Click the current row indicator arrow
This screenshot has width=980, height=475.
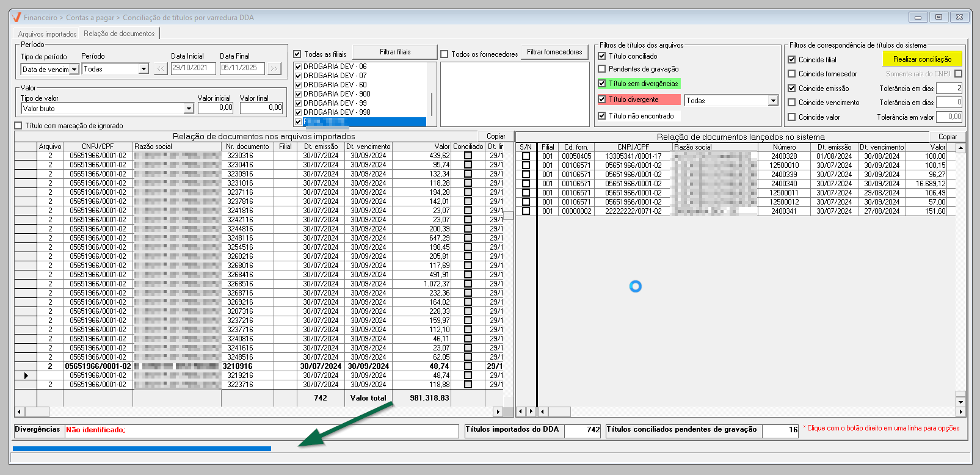coord(26,375)
